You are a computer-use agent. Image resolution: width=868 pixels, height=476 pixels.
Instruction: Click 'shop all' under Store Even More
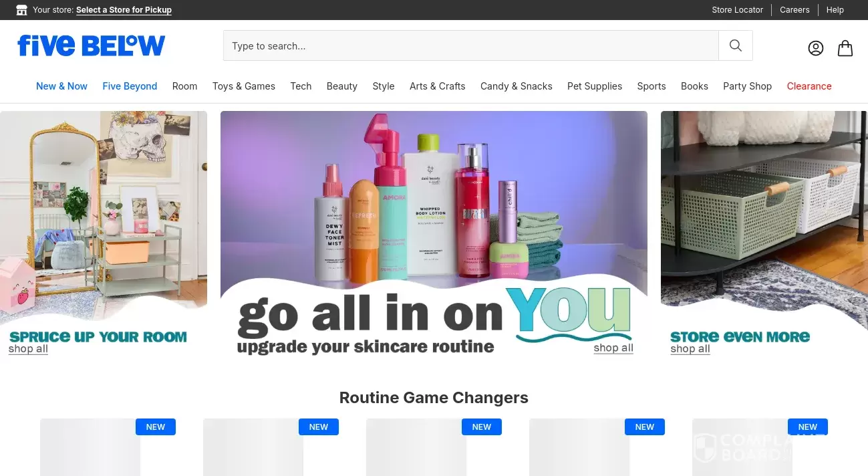click(690, 349)
